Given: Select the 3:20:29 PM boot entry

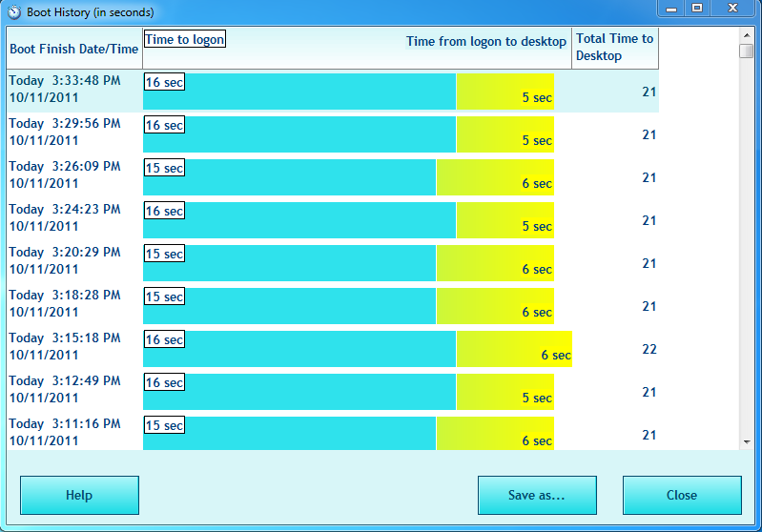Looking at the screenshot, I should [x=333, y=262].
